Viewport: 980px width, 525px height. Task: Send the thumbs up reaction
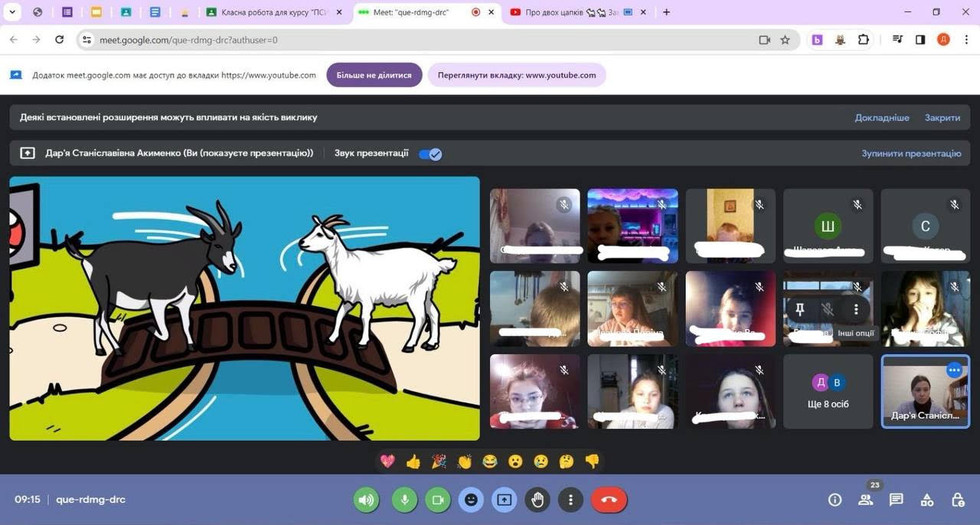coord(413,461)
